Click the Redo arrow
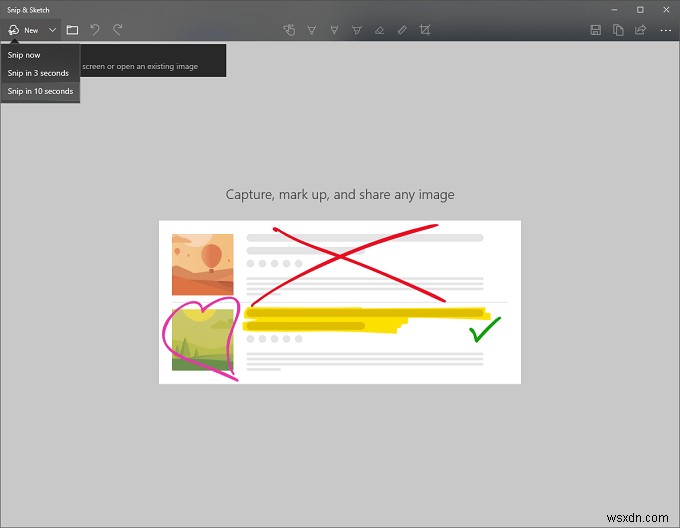The width and height of the screenshot is (680, 528). pyautogui.click(x=118, y=30)
